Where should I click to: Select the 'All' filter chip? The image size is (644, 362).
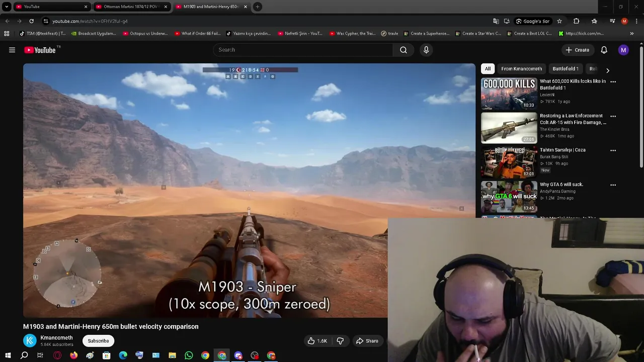(x=488, y=69)
